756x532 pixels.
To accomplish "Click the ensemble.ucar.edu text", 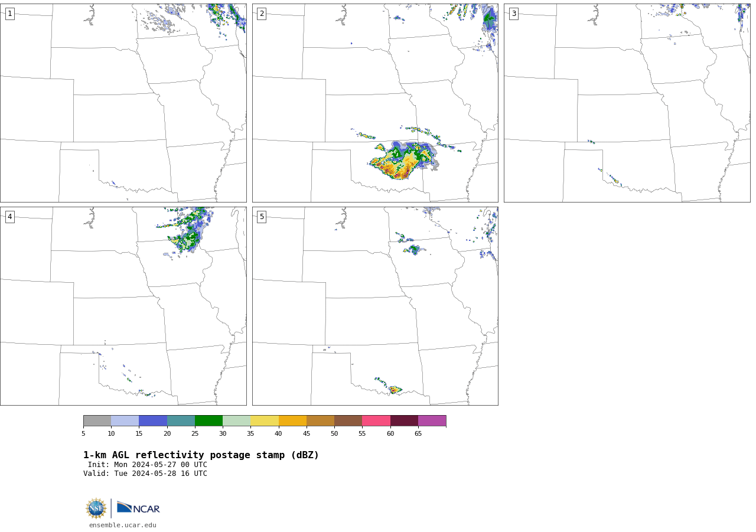I will click(123, 525).
